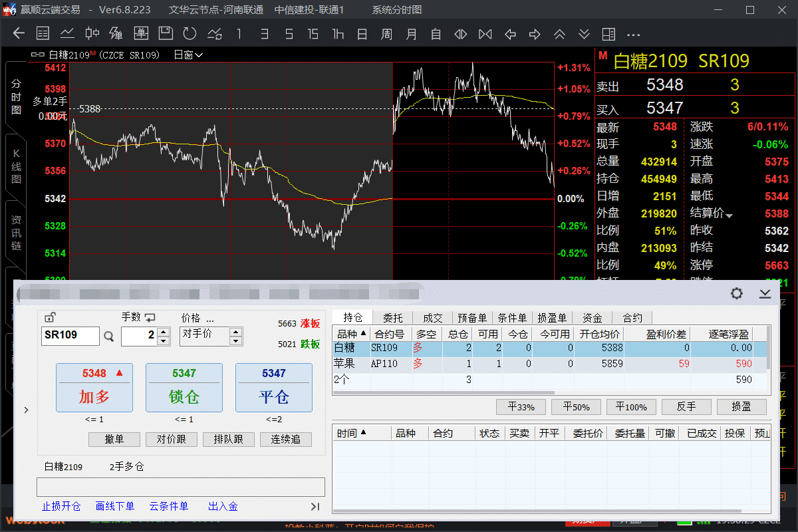Screen dimensions: 798x532
Task: Click the double chevron up icon
Action: [560, 34]
